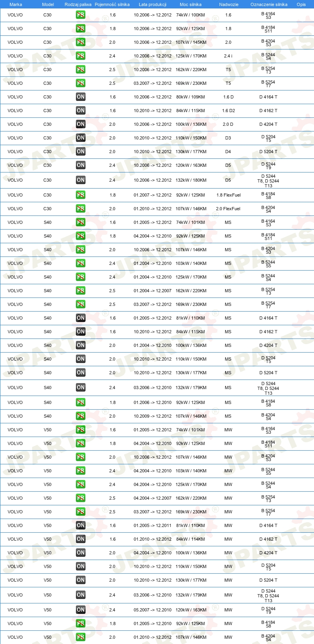This screenshot has height=644, width=314.
Task: Click PB fuel icon in C30 B 4184 S11 row
Action: coord(81,29)
